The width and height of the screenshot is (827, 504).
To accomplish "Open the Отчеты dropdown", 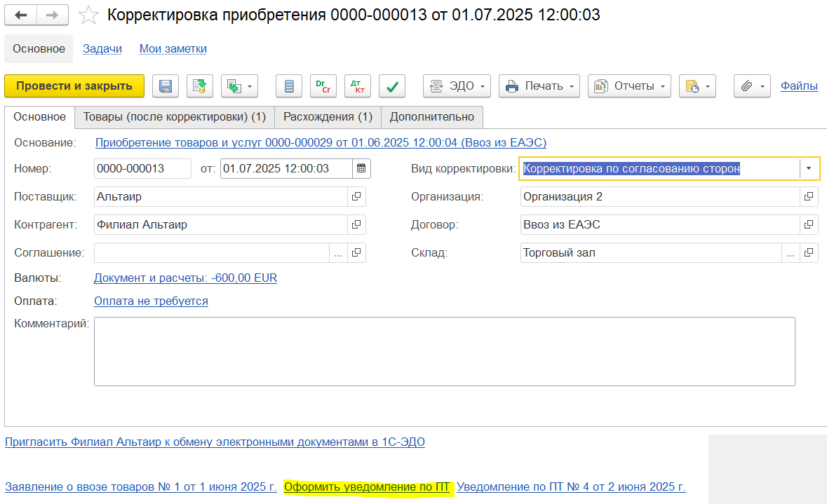I will 629,86.
